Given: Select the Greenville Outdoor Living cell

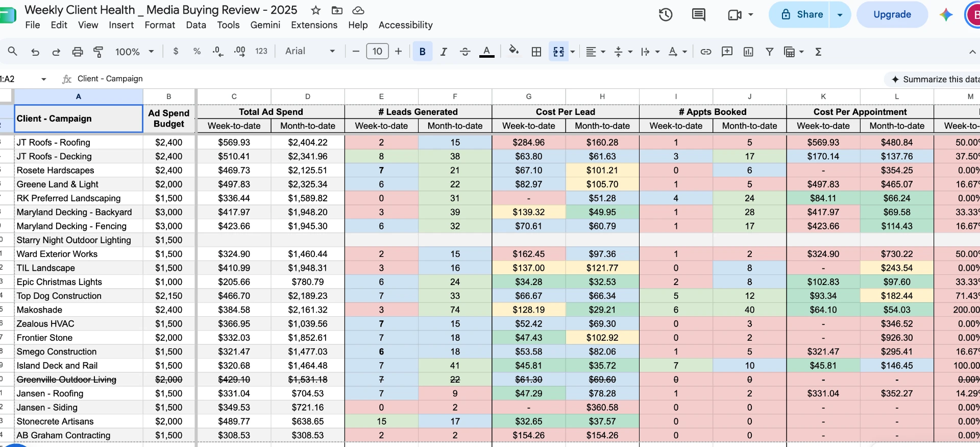Looking at the screenshot, I should (x=79, y=380).
